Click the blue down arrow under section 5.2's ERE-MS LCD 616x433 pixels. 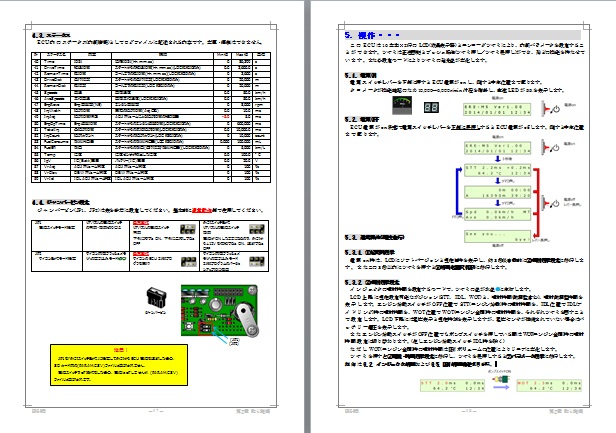(497, 159)
